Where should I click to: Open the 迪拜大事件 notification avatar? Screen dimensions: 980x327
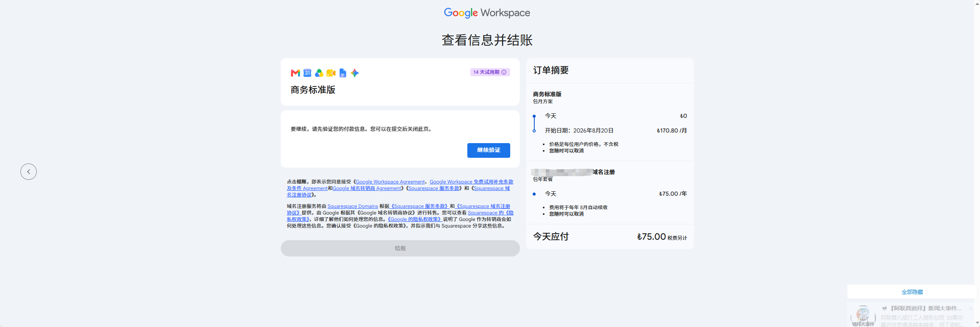click(x=863, y=316)
